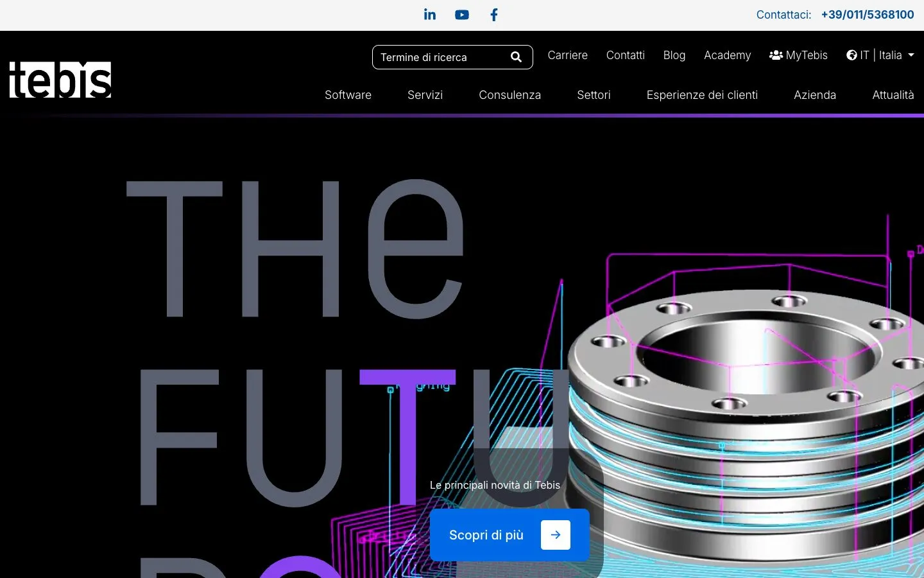924x578 pixels.
Task: Open the Azienda menu
Action: [x=815, y=95]
